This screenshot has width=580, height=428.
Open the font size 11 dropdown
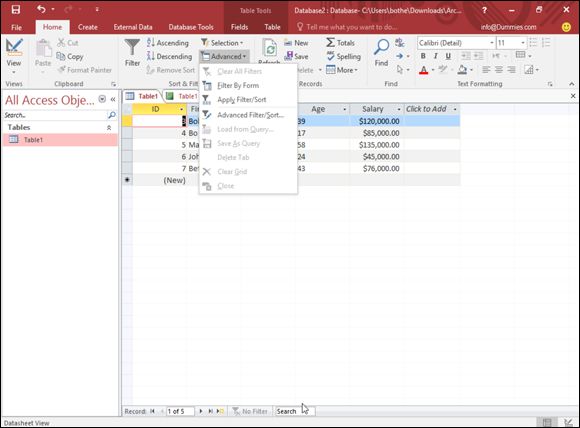coord(522,43)
